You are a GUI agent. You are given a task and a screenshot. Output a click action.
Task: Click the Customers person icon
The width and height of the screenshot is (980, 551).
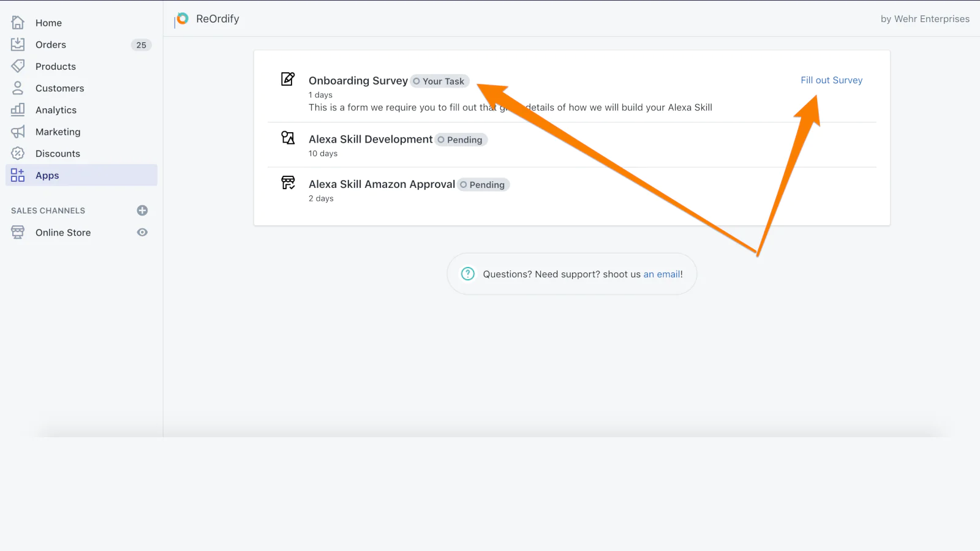click(18, 88)
